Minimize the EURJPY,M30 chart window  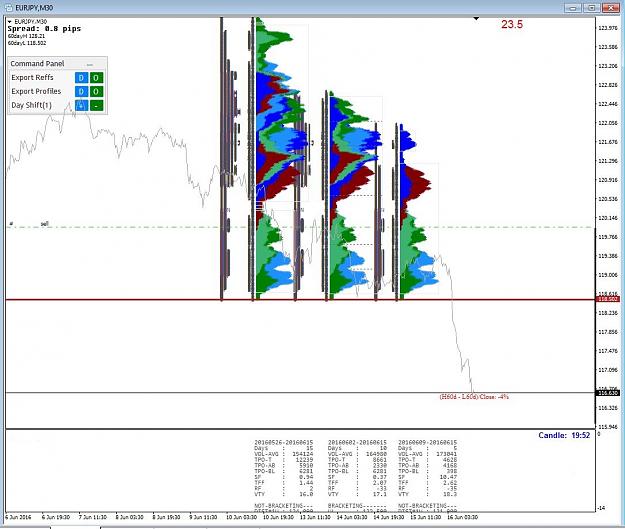click(x=573, y=8)
